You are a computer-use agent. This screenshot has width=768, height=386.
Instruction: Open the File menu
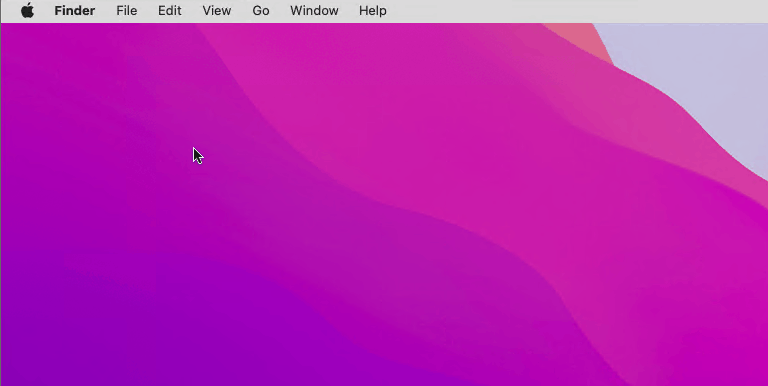[126, 11]
